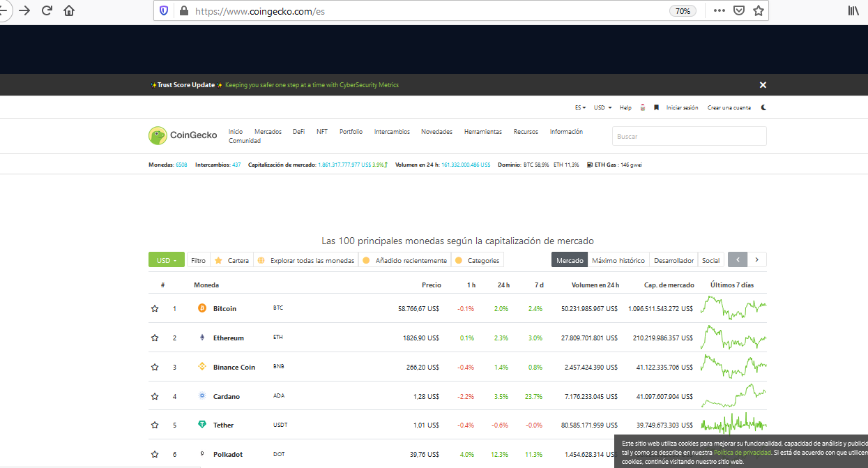Click the Ethereum coin logo

[x=202, y=338]
